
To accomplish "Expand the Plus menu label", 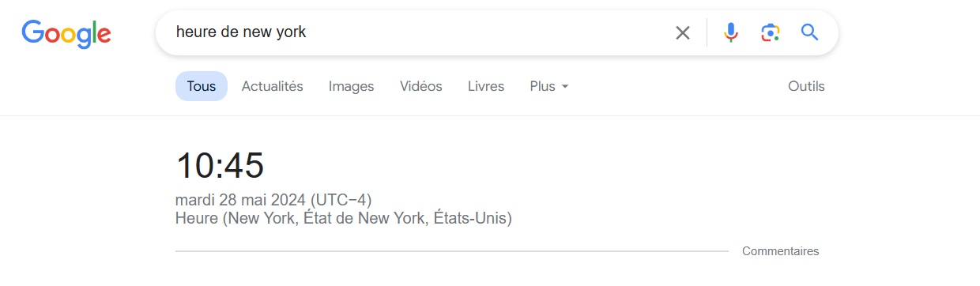I will coord(543,86).
